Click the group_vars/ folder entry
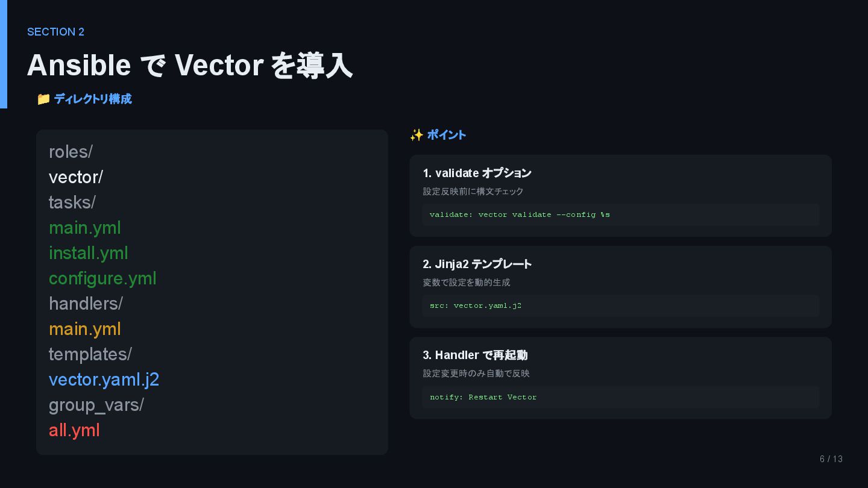 (96, 405)
